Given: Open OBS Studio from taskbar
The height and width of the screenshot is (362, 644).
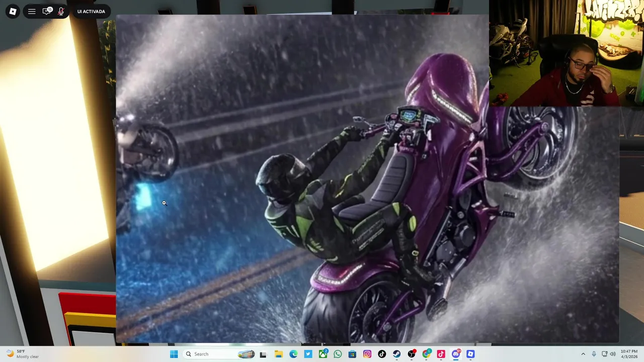Looking at the screenshot, I should (x=412, y=354).
